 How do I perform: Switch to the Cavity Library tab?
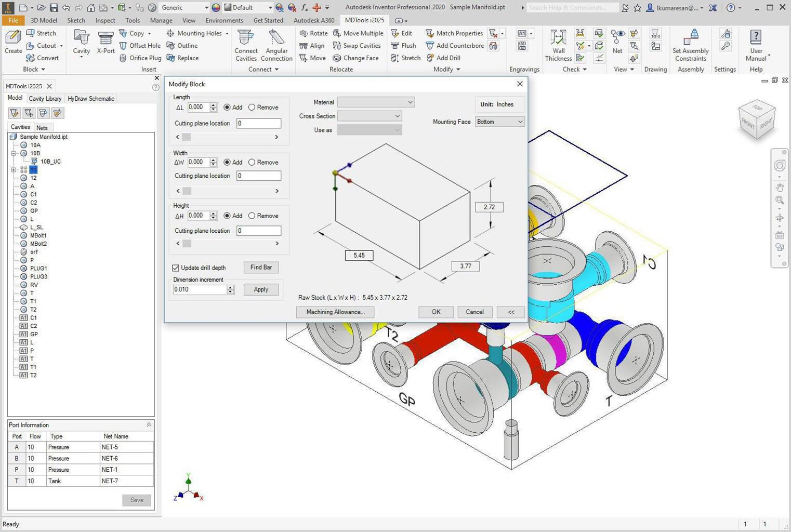45,99
